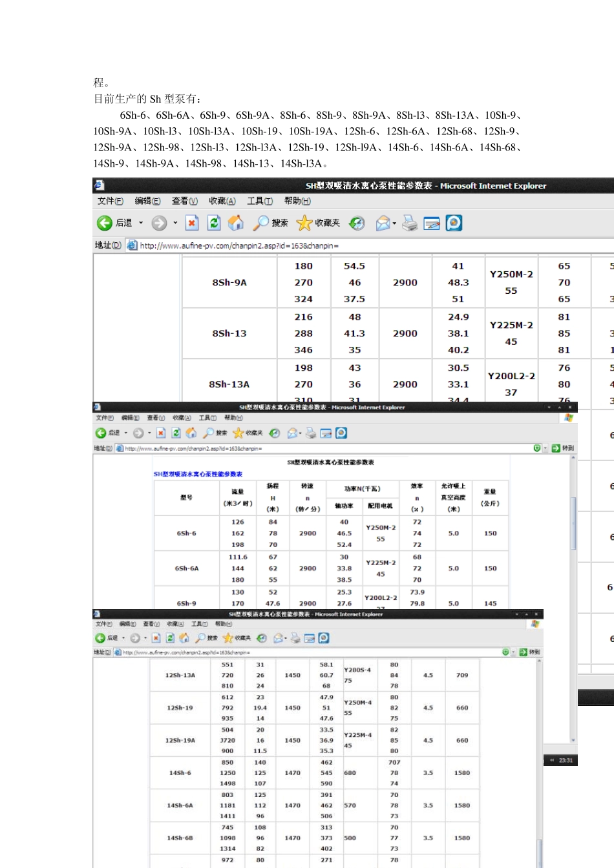Click blue SH型双吸清水离心泵性能参数表 link
The width and height of the screenshot is (614, 868).
[x=198, y=474]
